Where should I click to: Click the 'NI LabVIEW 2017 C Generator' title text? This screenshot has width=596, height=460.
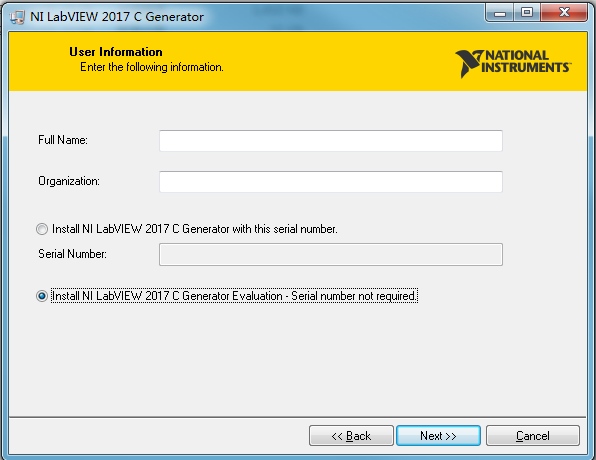tap(117, 17)
